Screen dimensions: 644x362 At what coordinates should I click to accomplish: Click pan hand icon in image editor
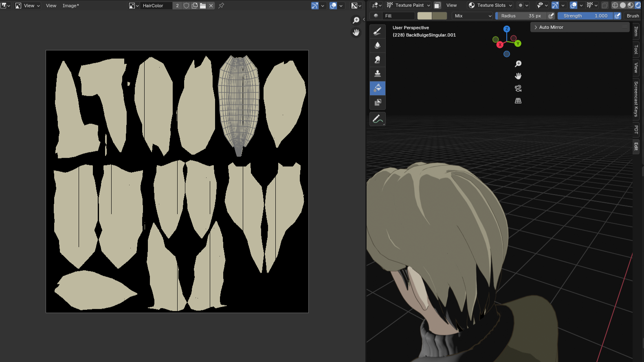356,33
